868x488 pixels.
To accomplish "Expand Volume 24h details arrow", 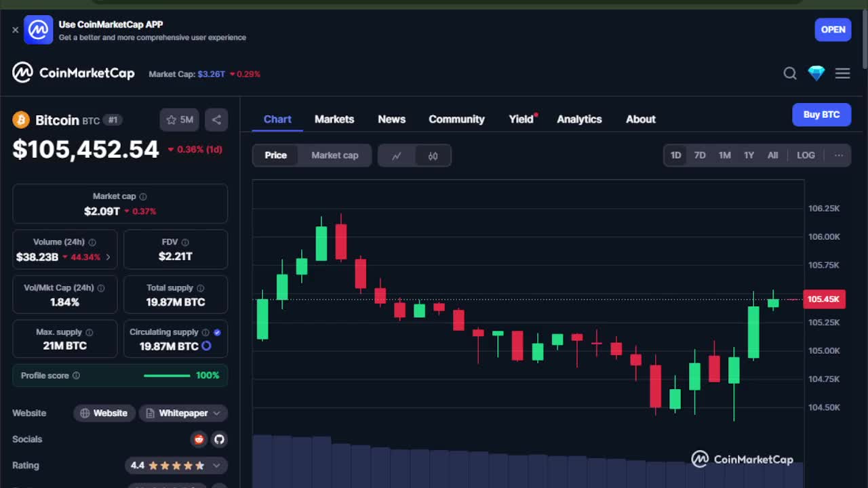I will pyautogui.click(x=108, y=258).
